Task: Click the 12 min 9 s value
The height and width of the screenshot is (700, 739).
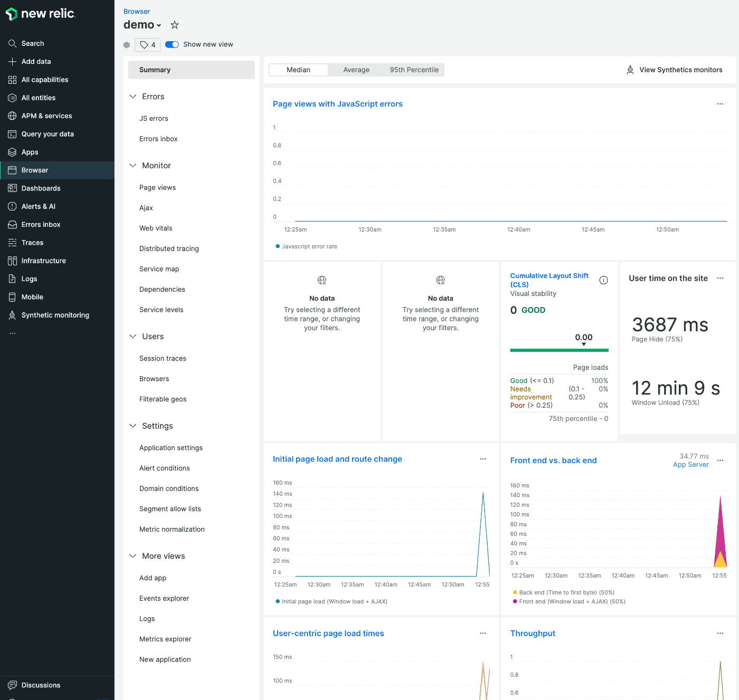Action: click(x=676, y=388)
